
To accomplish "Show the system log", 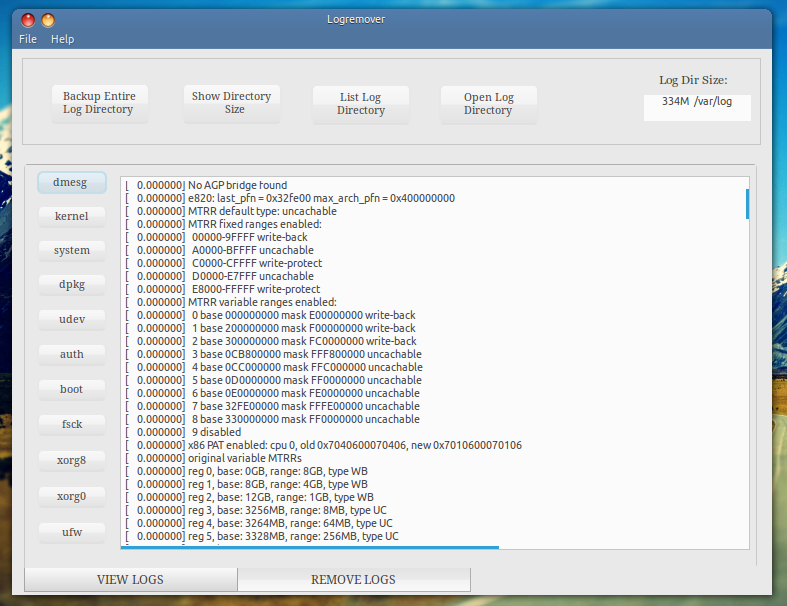I will pos(72,250).
